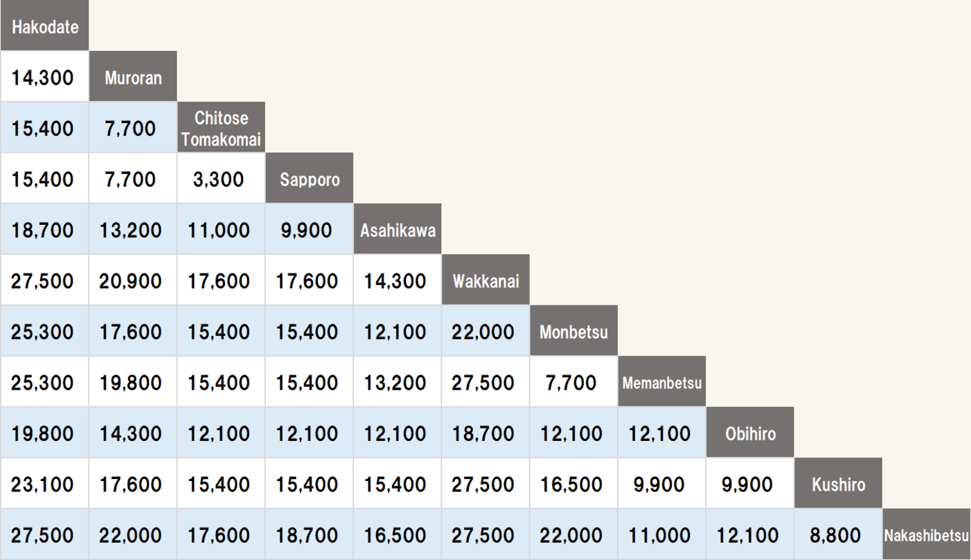This screenshot has width=971, height=560.
Task: Click the Obihiro header cell
Action: [750, 433]
